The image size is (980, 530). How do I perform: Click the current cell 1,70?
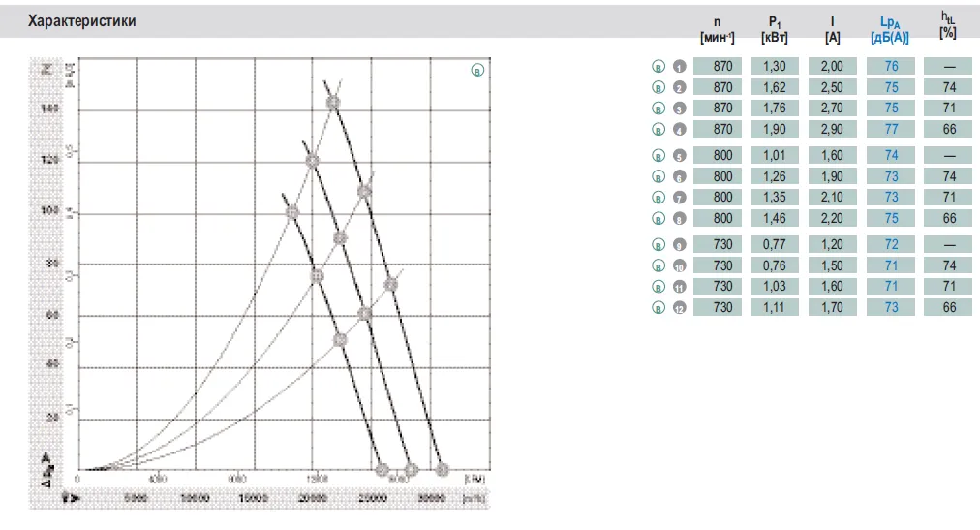point(833,308)
